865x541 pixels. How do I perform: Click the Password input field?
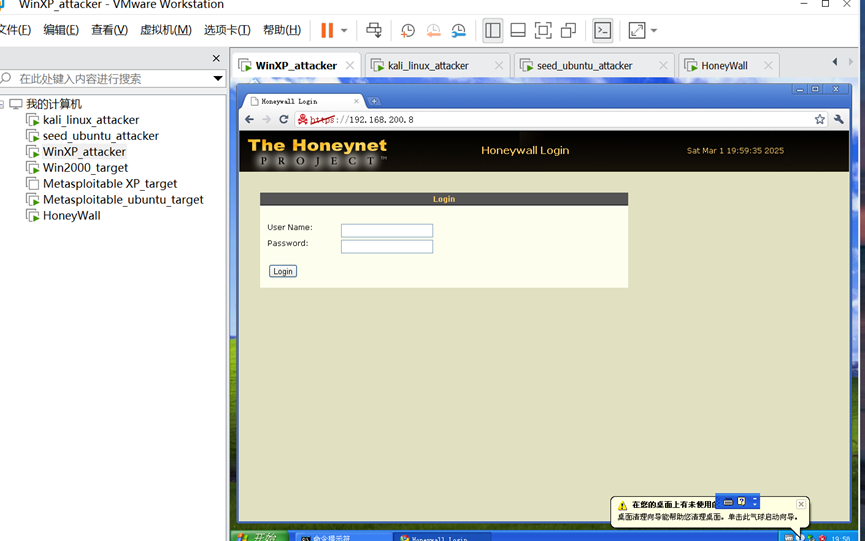[387, 246]
